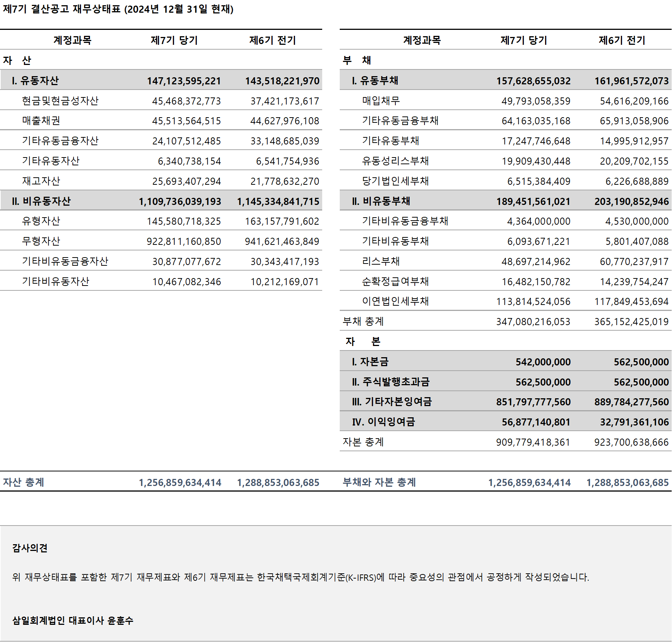
Task: Select the value 56,877,140,801
Action: click(x=536, y=422)
